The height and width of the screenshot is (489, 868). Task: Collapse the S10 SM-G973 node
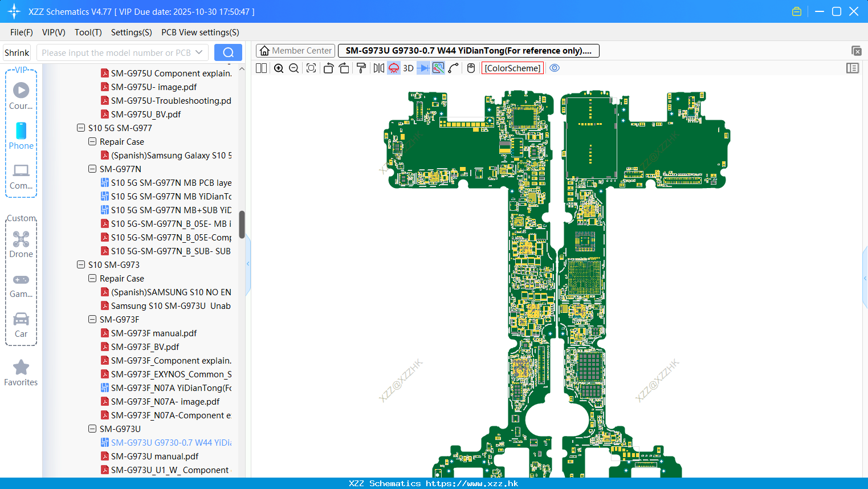pos(81,264)
